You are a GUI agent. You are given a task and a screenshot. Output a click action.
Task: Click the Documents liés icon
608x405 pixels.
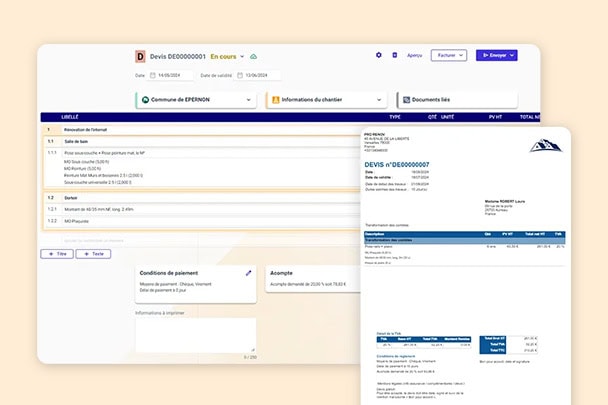(406, 100)
